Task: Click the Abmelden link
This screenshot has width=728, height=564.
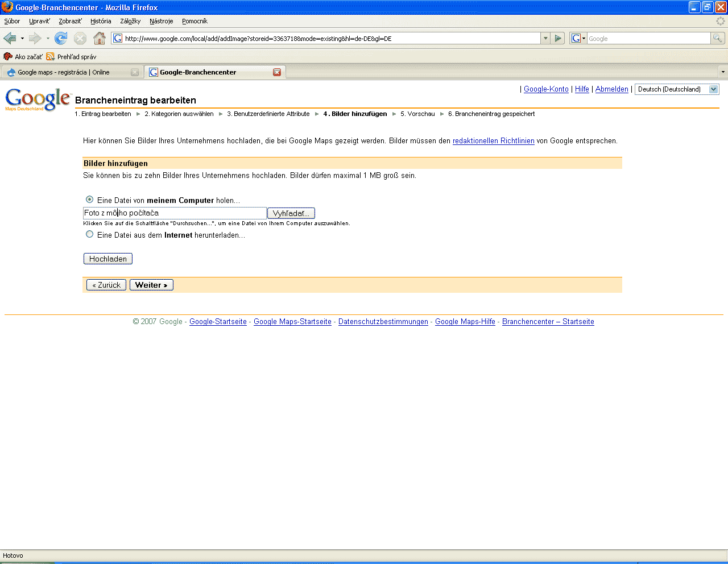Action: pyautogui.click(x=612, y=89)
